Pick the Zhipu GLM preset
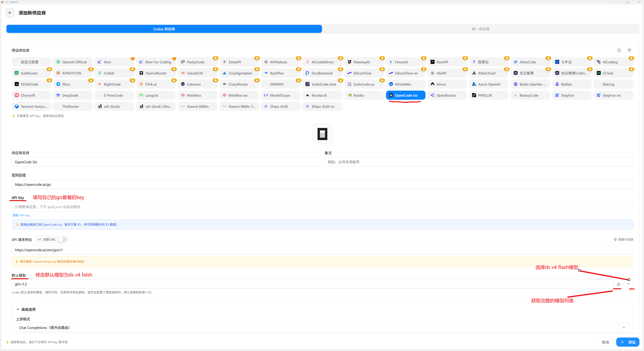644x351 pixels. tap(281, 106)
